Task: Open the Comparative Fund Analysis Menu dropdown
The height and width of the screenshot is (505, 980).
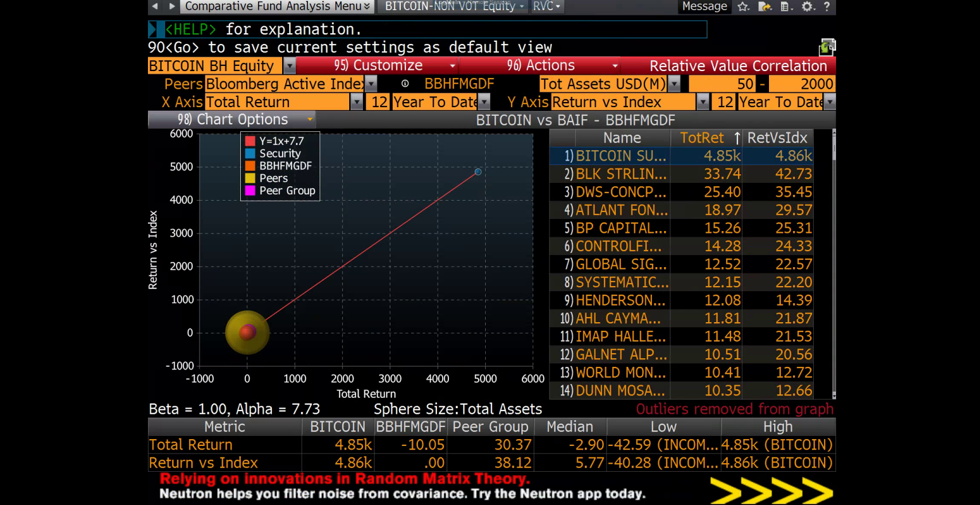Action: 278,6
